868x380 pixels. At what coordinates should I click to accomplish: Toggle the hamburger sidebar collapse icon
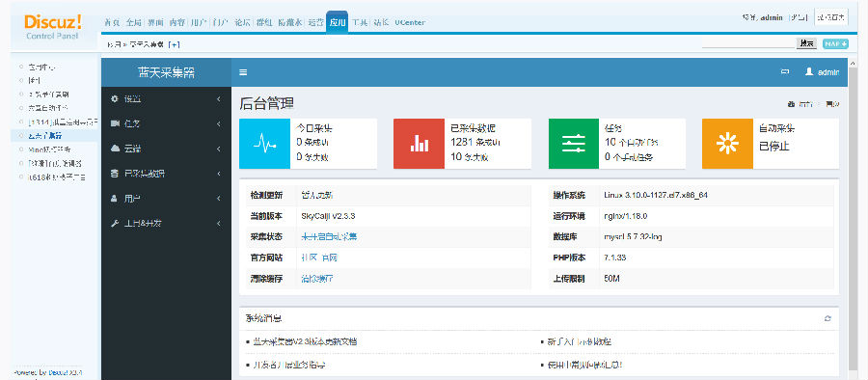click(x=243, y=72)
